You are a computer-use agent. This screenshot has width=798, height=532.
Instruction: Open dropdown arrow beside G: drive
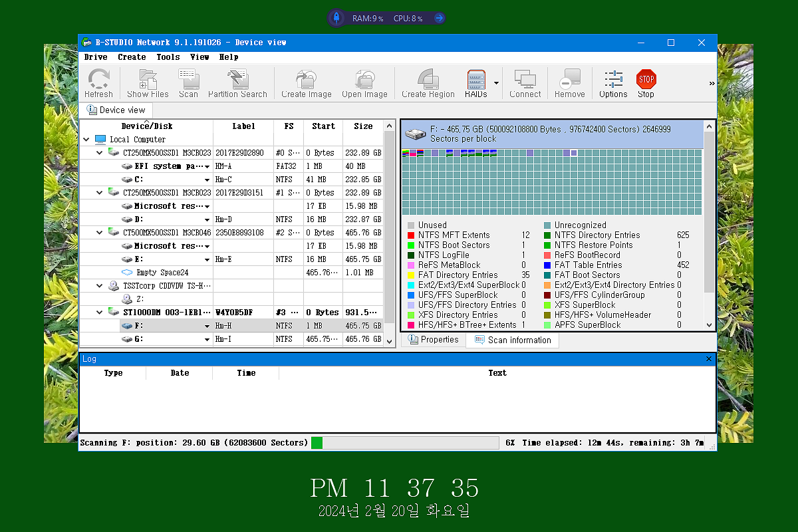(207, 340)
